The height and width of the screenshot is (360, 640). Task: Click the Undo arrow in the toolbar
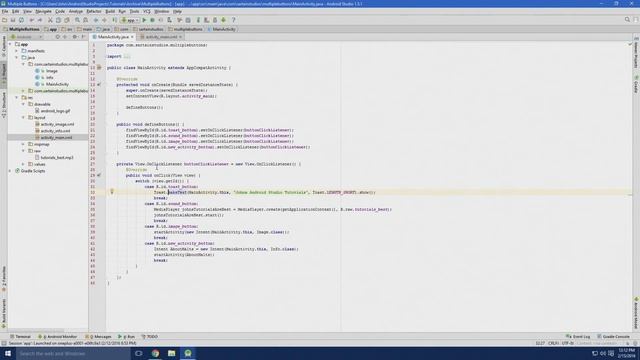32,20
